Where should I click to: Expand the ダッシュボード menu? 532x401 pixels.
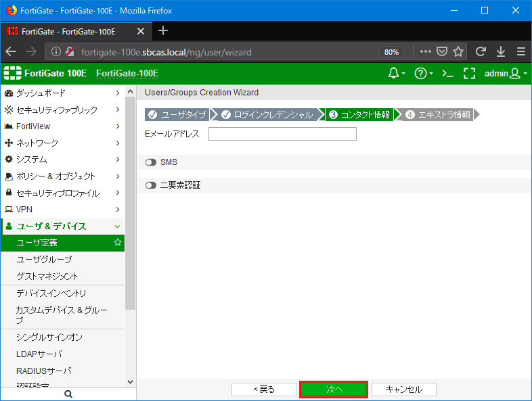pos(62,93)
